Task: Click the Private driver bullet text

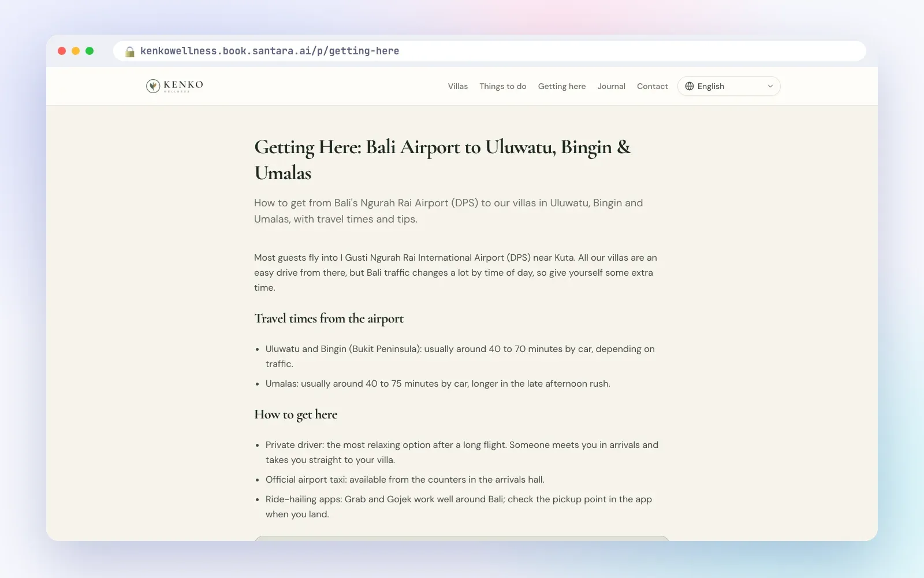Action: pos(462,452)
